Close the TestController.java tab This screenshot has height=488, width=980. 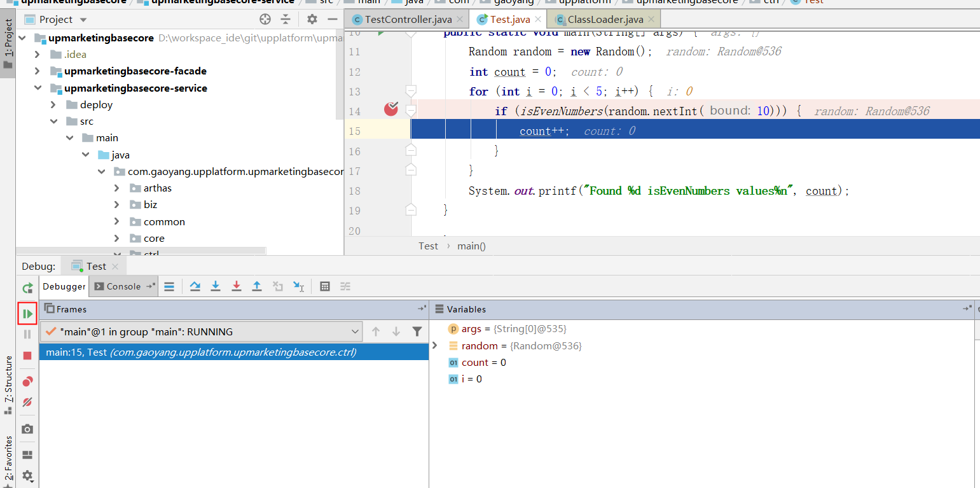[x=460, y=20]
